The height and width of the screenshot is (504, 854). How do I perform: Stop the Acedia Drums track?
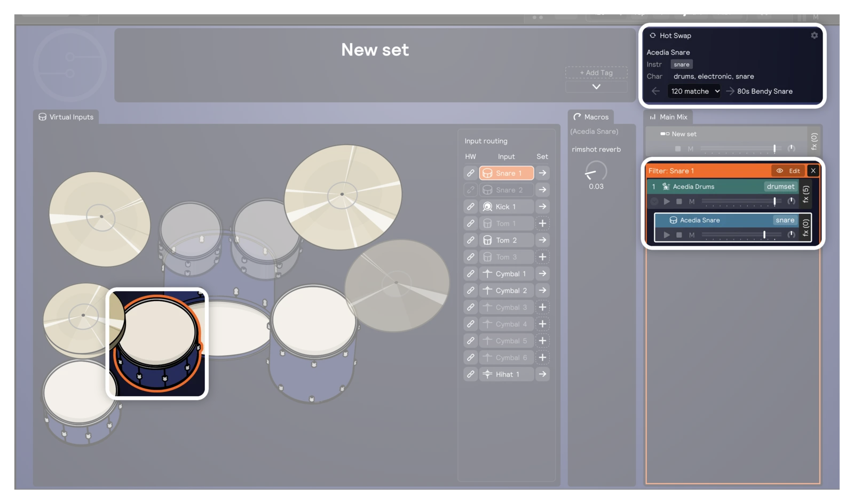[x=679, y=202]
